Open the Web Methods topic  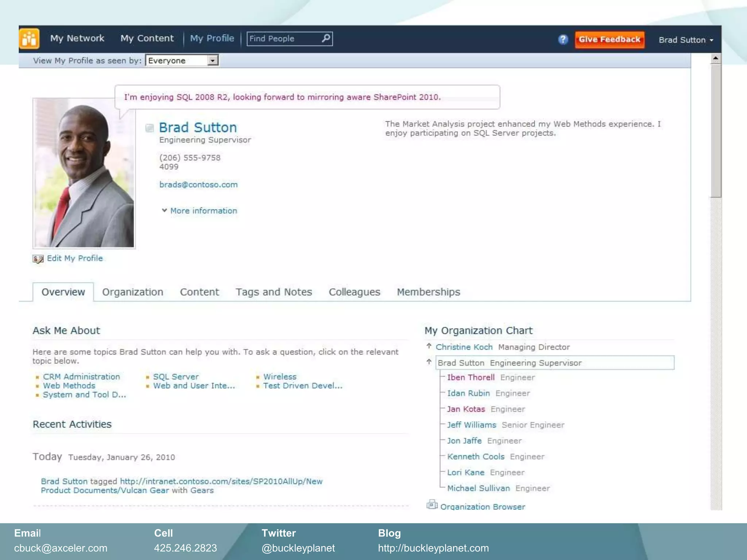point(69,386)
